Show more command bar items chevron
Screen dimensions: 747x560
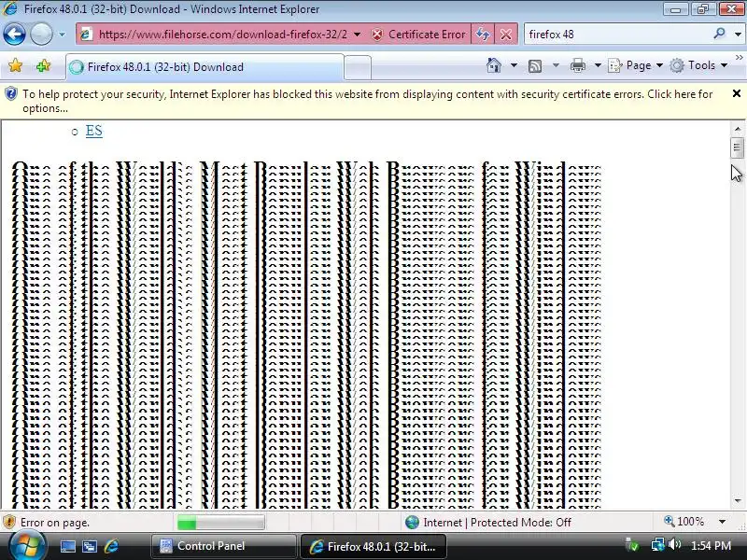(x=739, y=57)
